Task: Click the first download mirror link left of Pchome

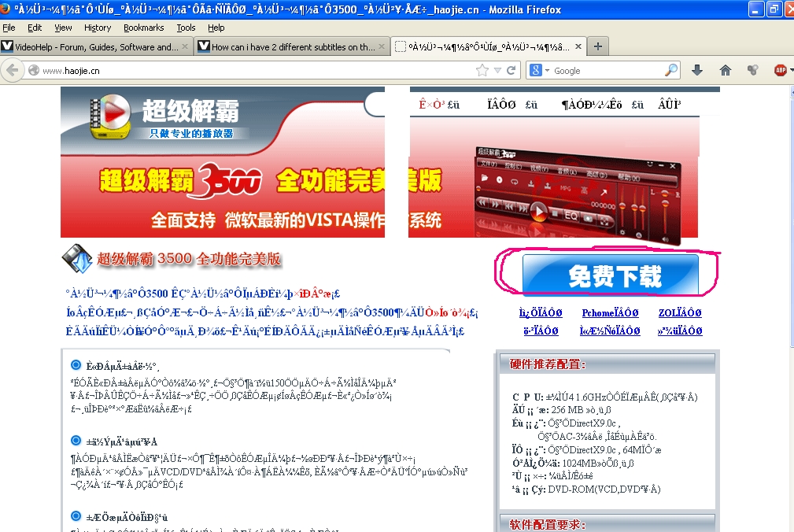Action: 541,313
